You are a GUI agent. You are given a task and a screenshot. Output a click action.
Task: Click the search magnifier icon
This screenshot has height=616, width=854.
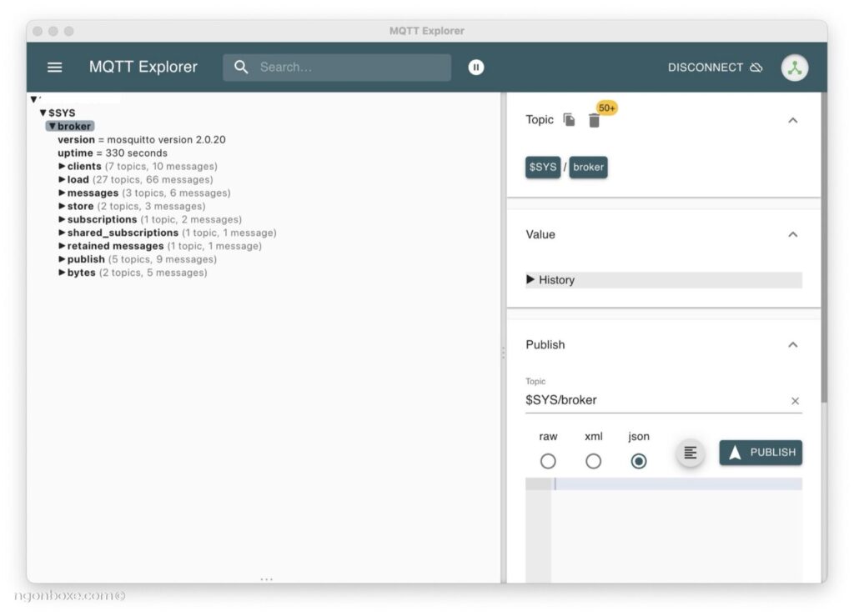pyautogui.click(x=241, y=68)
